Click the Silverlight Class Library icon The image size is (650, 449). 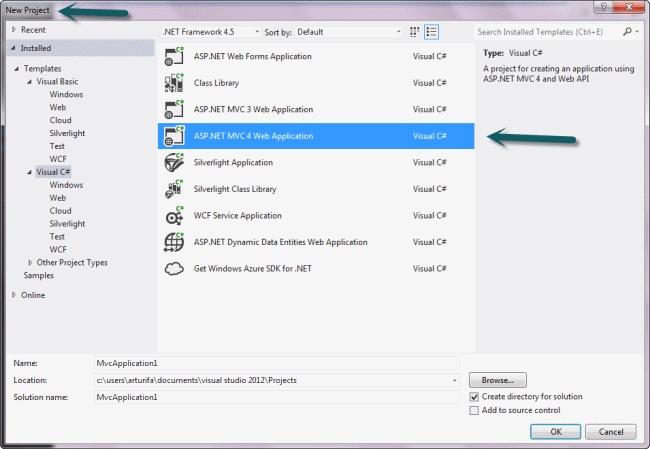[x=174, y=189]
